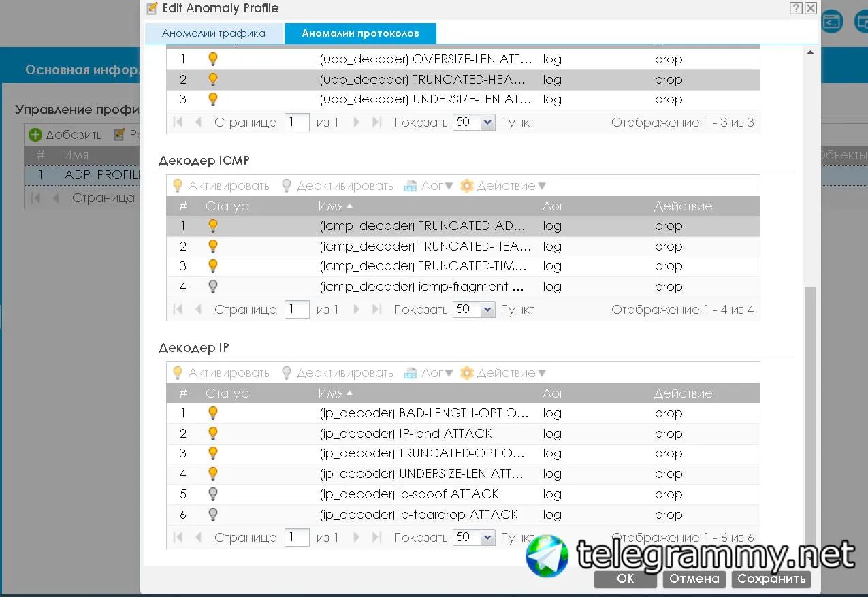Go to next page in IP decoder pager
This screenshot has height=597, width=868.
(x=356, y=538)
